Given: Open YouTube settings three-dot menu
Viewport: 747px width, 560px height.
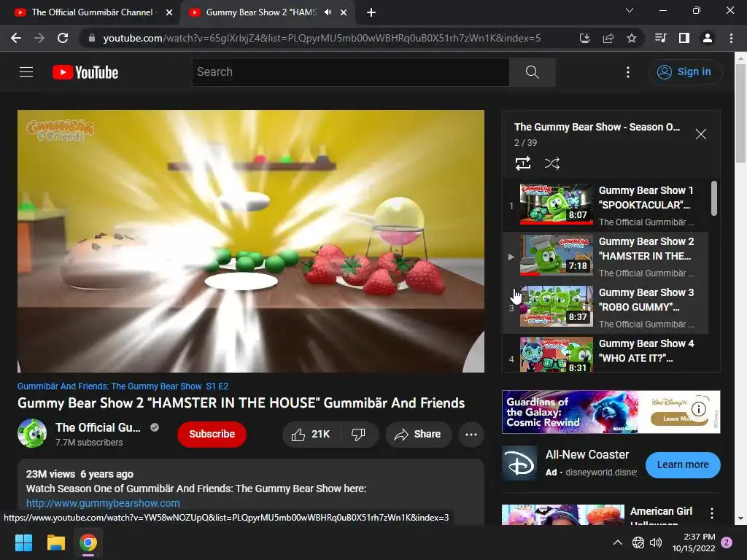Looking at the screenshot, I should tap(628, 72).
